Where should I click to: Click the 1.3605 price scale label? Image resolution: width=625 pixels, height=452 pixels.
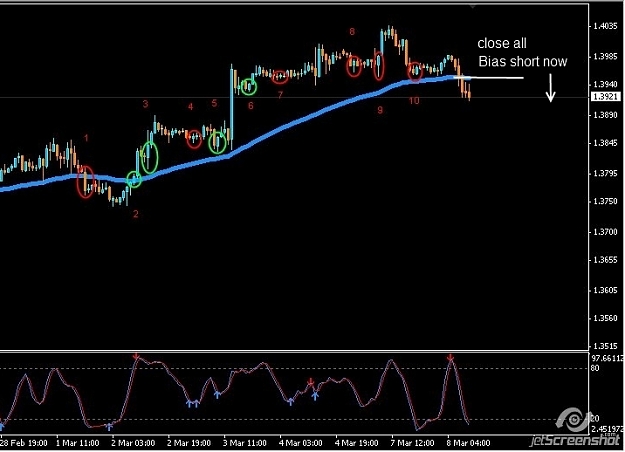coord(605,290)
